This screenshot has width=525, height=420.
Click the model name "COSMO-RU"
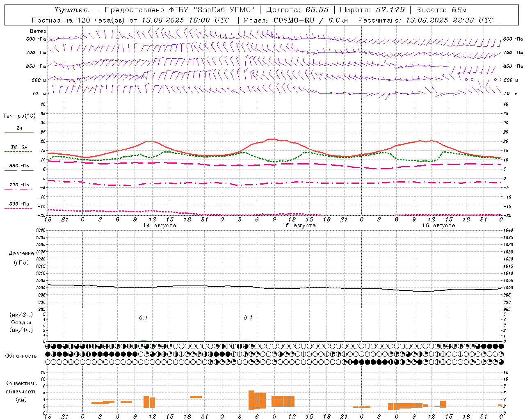[294, 20]
